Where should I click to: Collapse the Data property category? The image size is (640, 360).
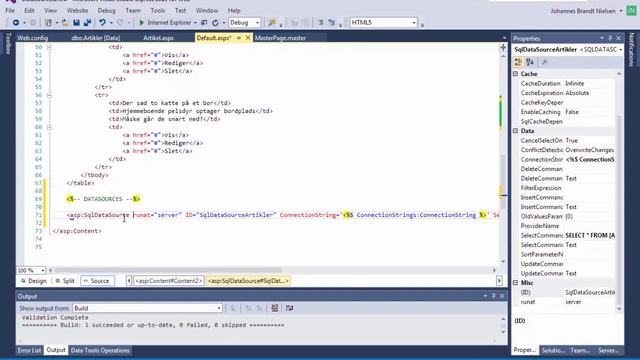pyautogui.click(x=516, y=131)
